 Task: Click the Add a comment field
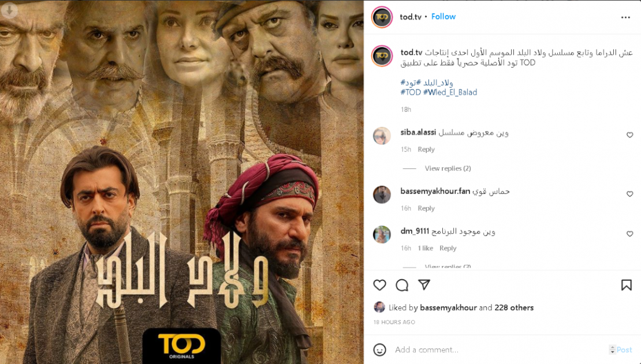[x=499, y=350]
